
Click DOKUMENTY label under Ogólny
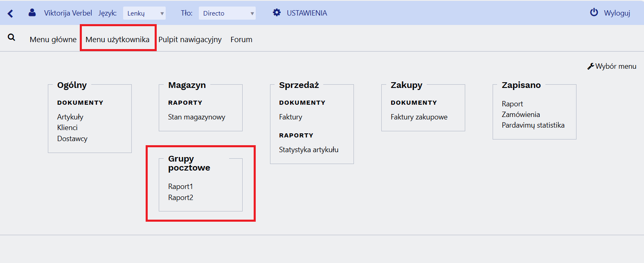pos(80,103)
